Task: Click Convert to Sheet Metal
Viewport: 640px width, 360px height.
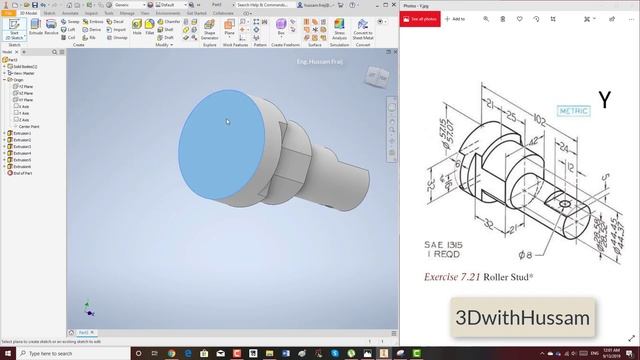Action: (x=362, y=29)
